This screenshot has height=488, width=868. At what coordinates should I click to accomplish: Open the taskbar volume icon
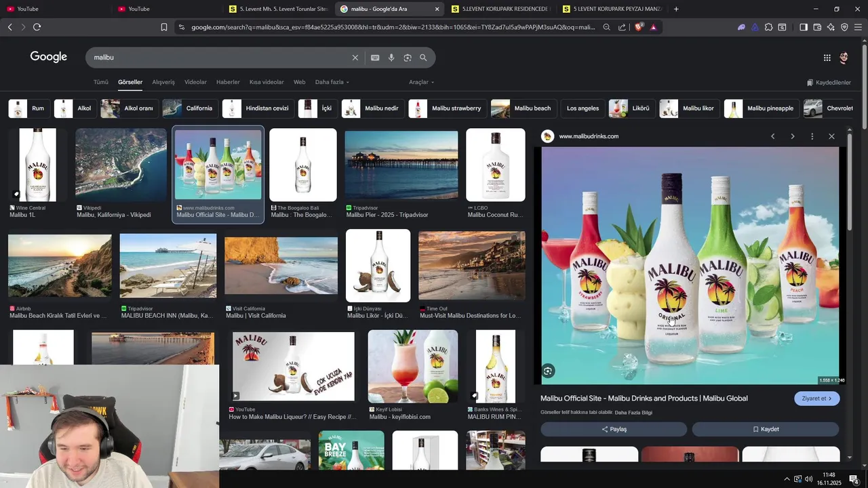coord(808,479)
